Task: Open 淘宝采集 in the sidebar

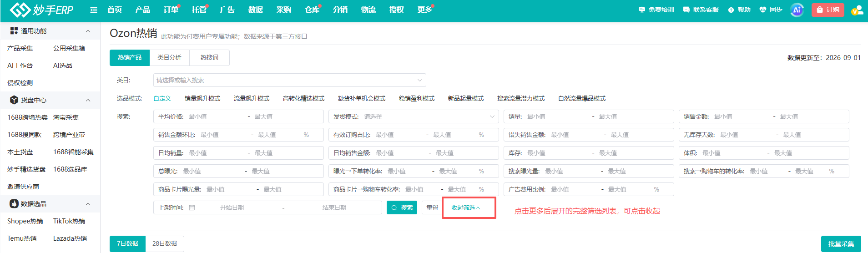Action: (x=66, y=117)
